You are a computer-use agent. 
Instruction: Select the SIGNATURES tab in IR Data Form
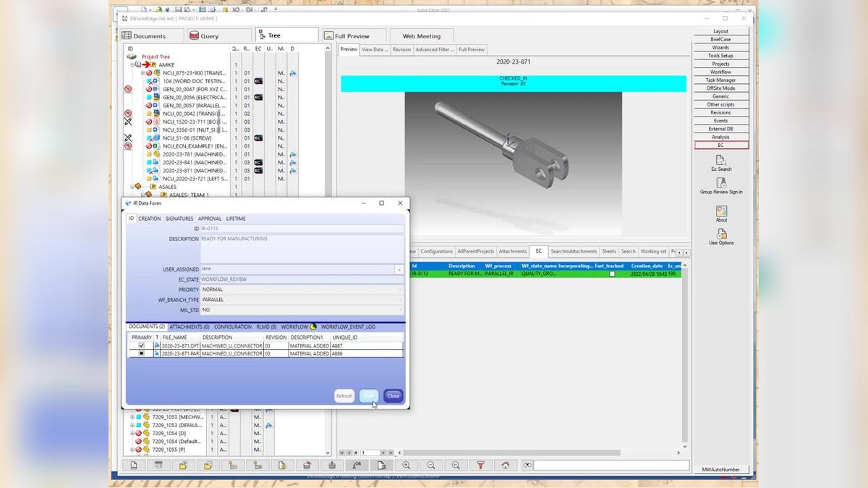click(x=179, y=219)
